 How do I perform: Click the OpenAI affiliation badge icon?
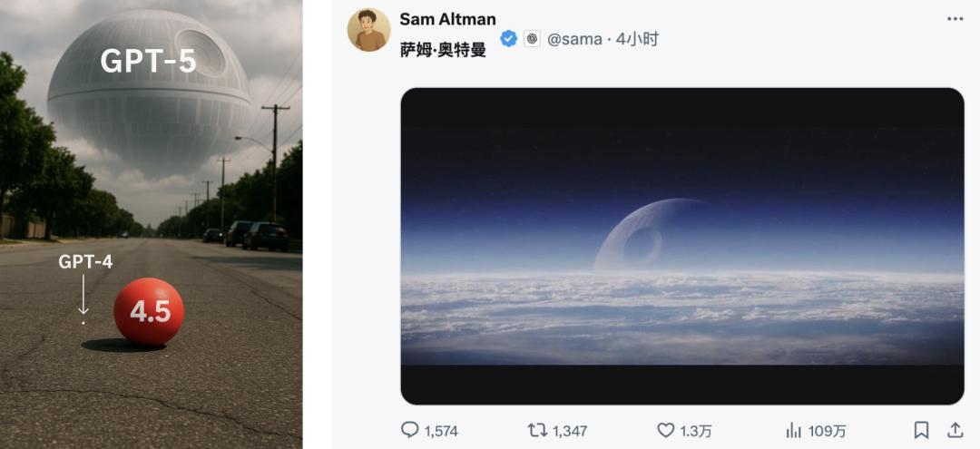[532, 39]
